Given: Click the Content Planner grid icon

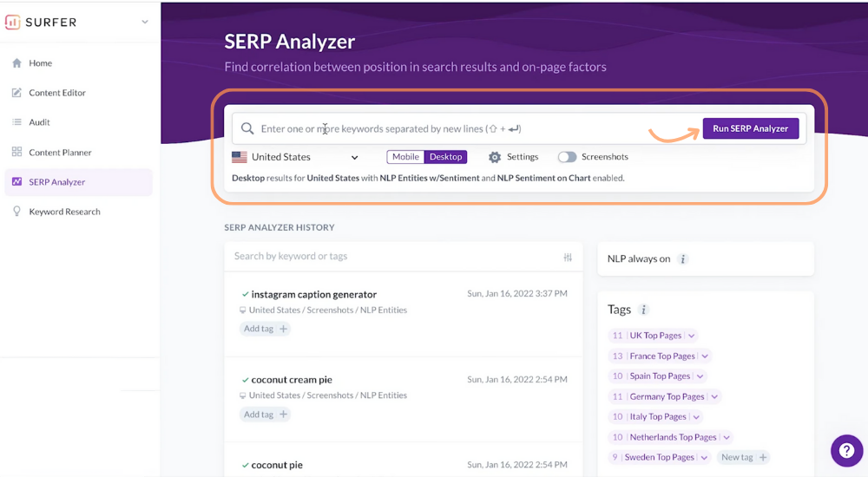Looking at the screenshot, I should tap(16, 152).
